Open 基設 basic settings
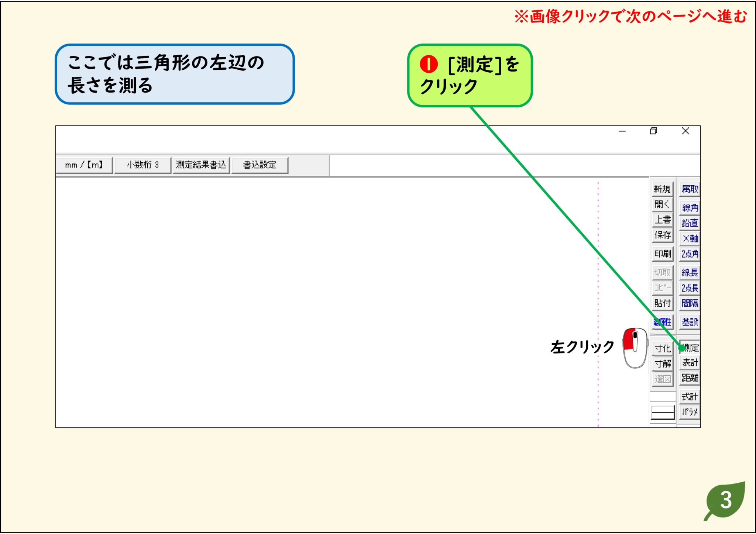 click(690, 321)
